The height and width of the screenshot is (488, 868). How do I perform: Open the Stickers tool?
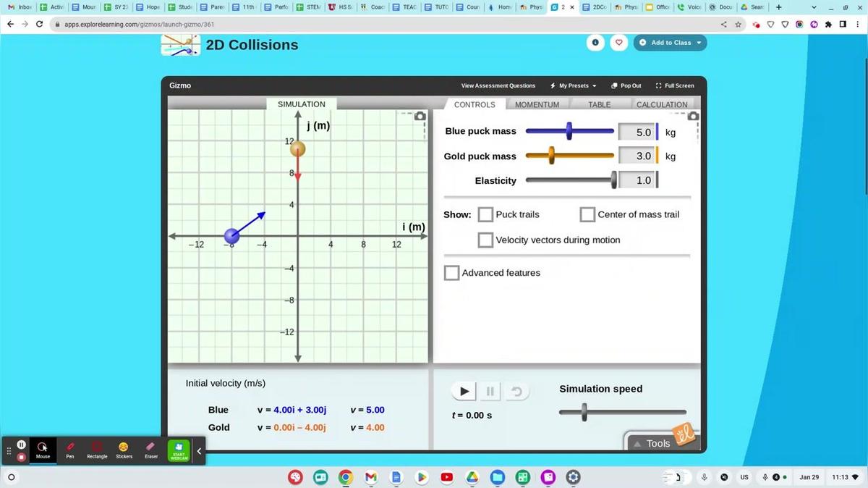pos(124,449)
